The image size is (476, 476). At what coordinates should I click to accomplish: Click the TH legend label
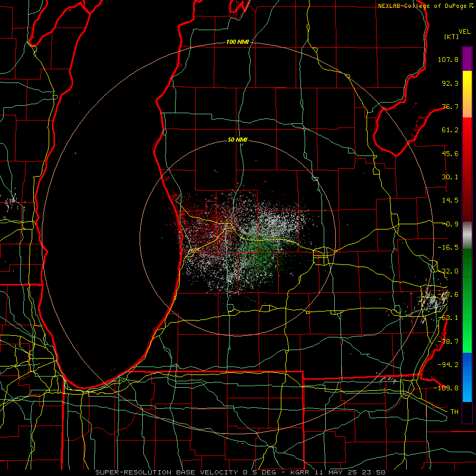click(454, 412)
